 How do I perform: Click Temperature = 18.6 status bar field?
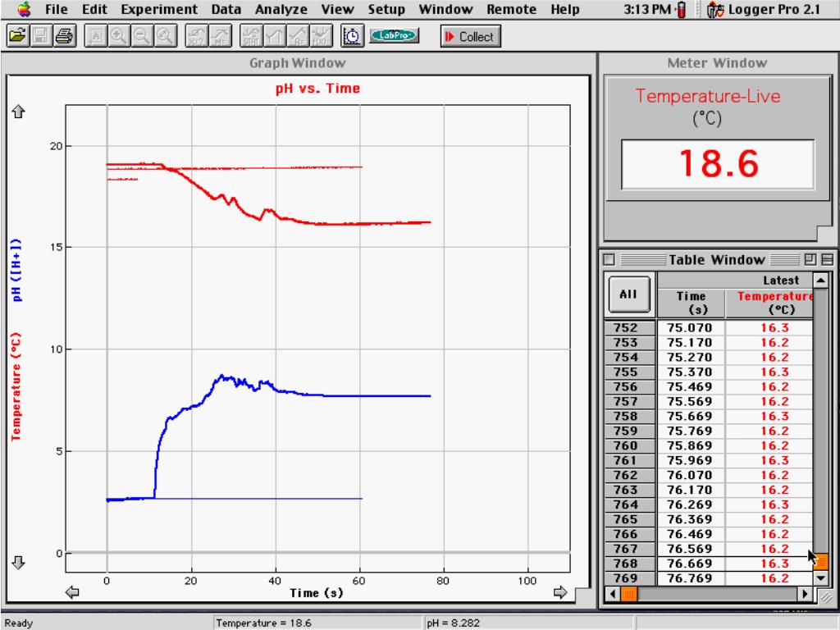pos(318,623)
